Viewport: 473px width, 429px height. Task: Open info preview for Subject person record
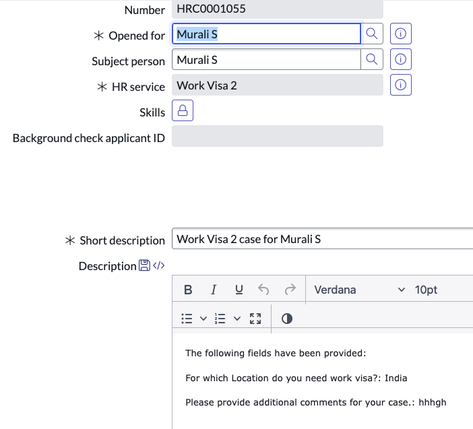coord(401,59)
